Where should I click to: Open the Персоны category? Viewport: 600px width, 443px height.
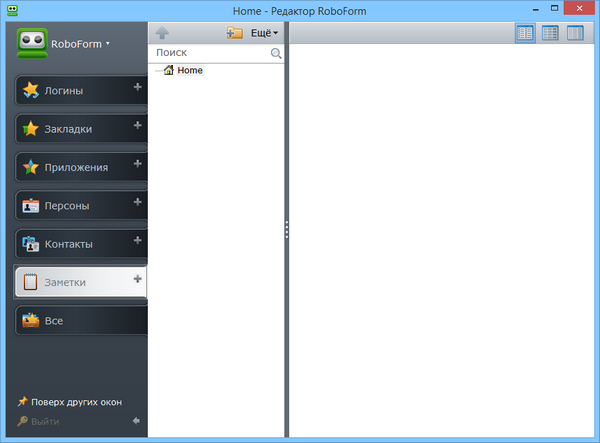pyautogui.click(x=81, y=205)
